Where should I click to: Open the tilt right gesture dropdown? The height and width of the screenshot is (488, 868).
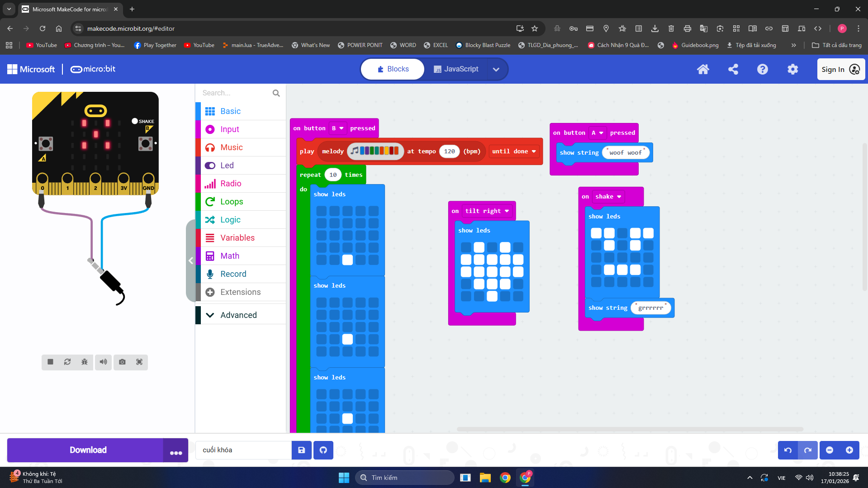[487, 211]
